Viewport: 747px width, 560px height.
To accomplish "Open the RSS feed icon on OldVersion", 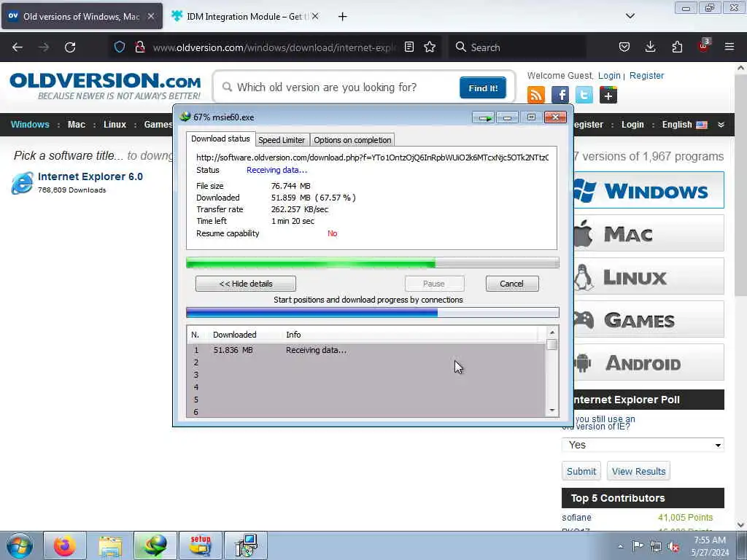I will [536, 95].
